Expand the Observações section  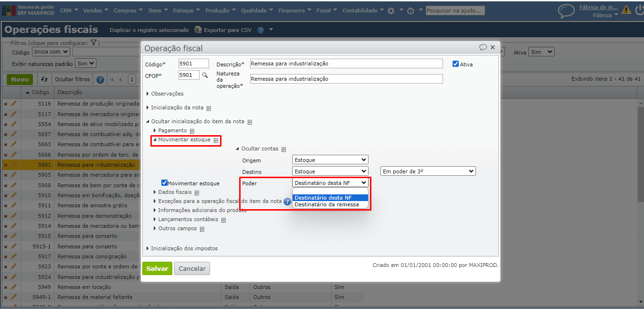click(165, 94)
